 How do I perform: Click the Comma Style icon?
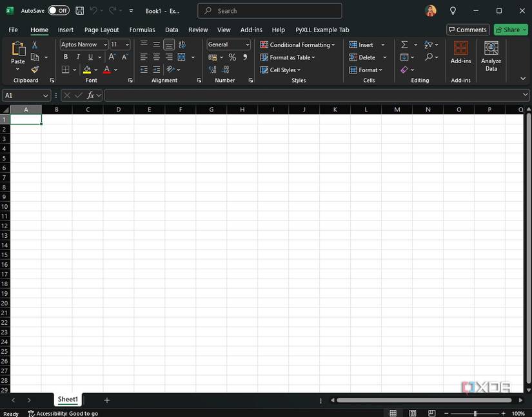[244, 57]
